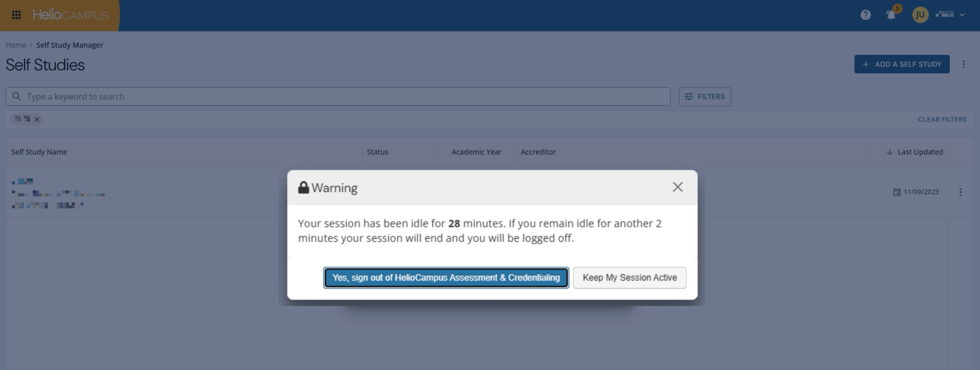The height and width of the screenshot is (370, 980).
Task: Sort by Status column header
Action: (x=377, y=152)
